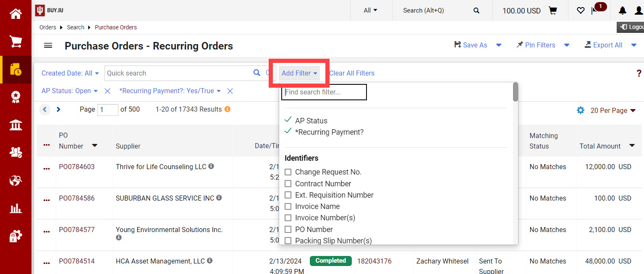This screenshot has width=644, height=274.
Task: Open the Shop cart icon in sidebar
Action: (x=16, y=42)
